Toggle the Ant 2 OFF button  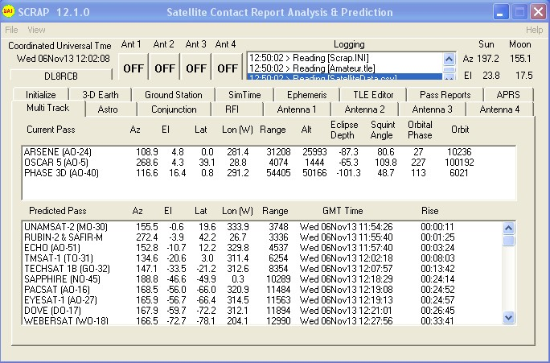pos(165,67)
